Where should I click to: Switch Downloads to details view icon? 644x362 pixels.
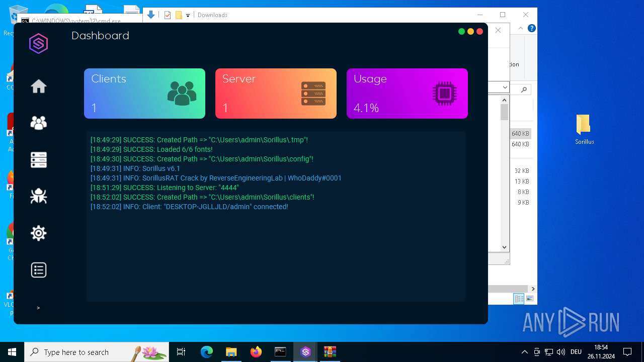click(x=519, y=299)
